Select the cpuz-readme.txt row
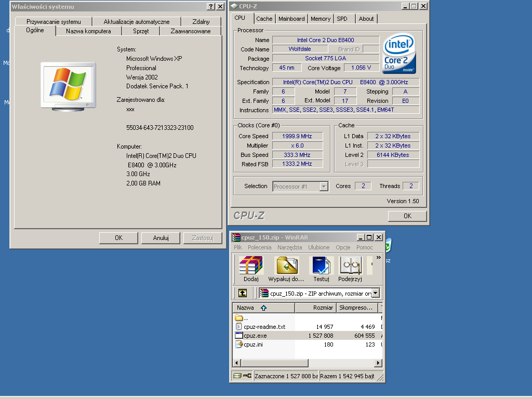This screenshot has height=399, width=532. [308, 327]
